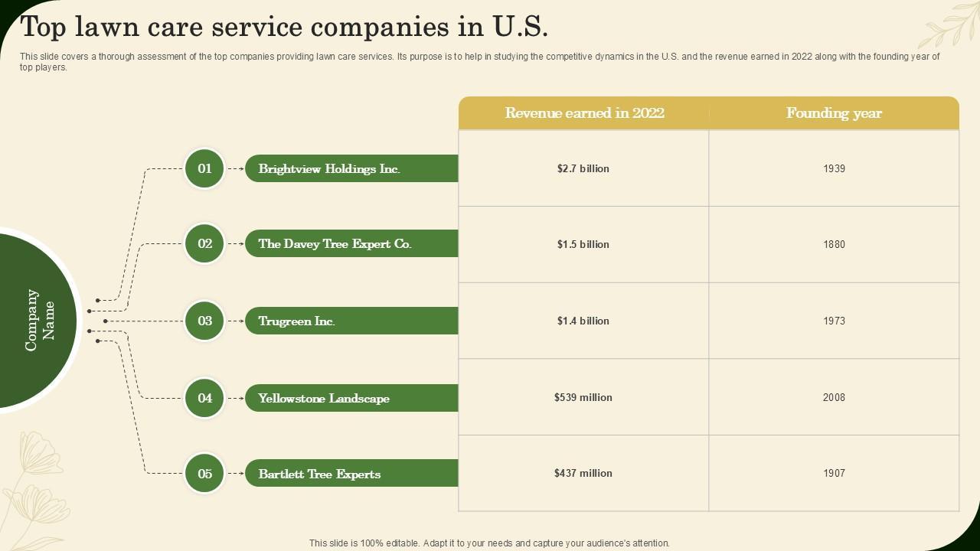Click the Company Name green semicircle
This screenshot has height=551, width=980.
[37, 320]
